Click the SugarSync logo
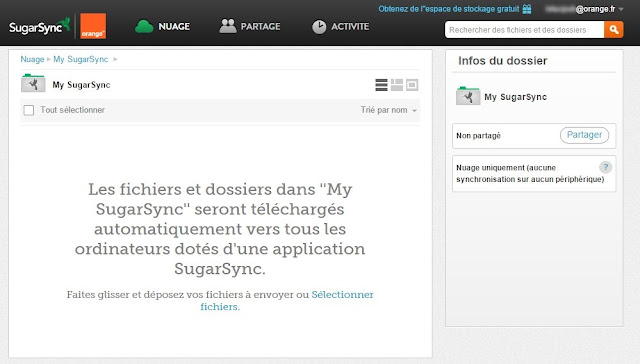Viewport: 640px width, 364px height. (40, 27)
